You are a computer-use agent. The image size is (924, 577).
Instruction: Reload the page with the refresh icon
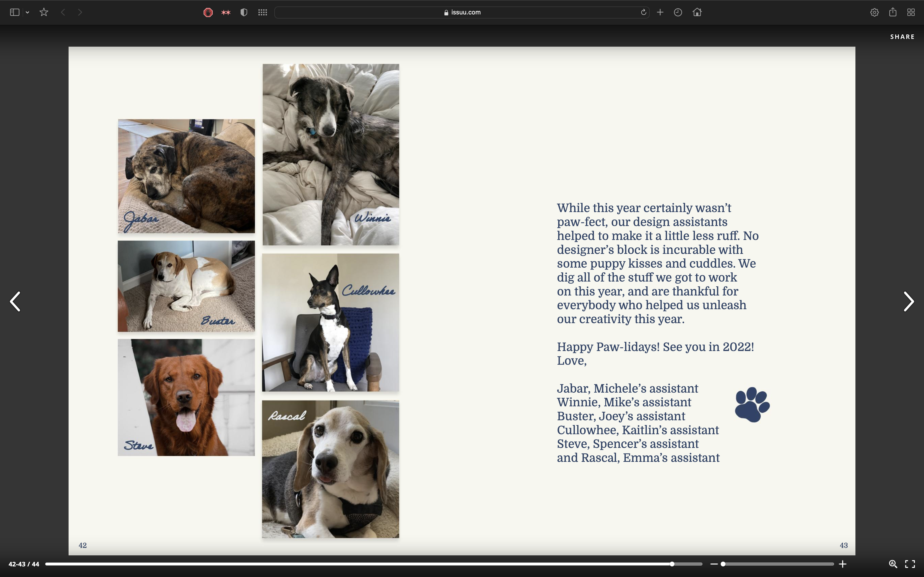point(643,12)
